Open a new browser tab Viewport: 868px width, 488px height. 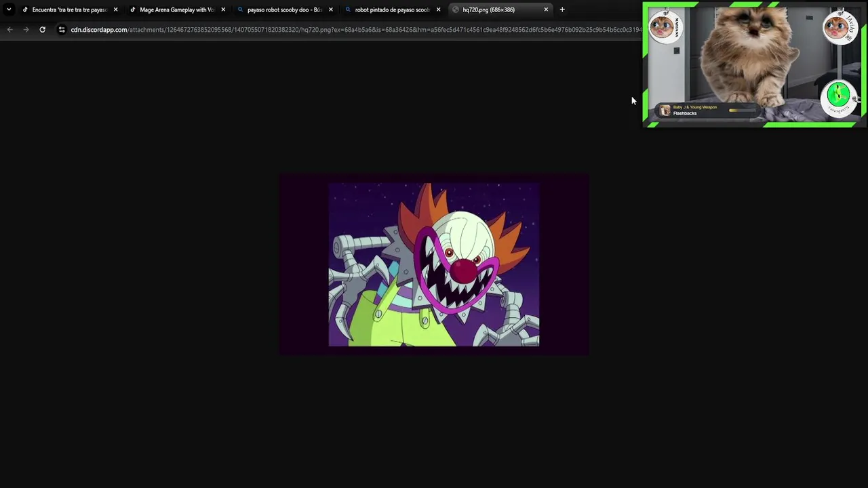[x=562, y=9]
